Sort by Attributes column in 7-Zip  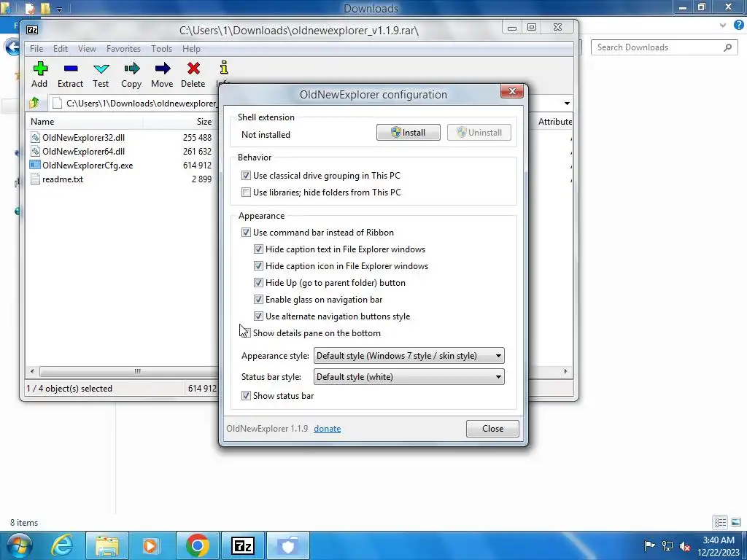(554, 122)
